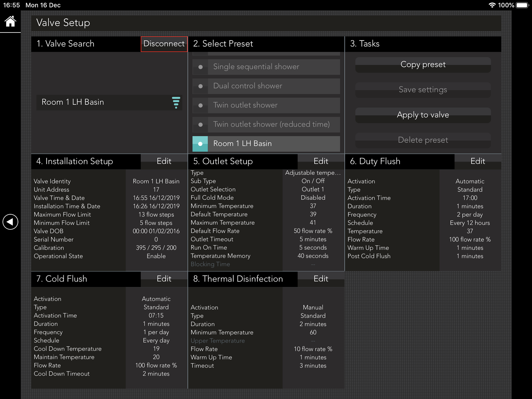Edit the Cold Flush section
The height and width of the screenshot is (399, 532).
164,279
